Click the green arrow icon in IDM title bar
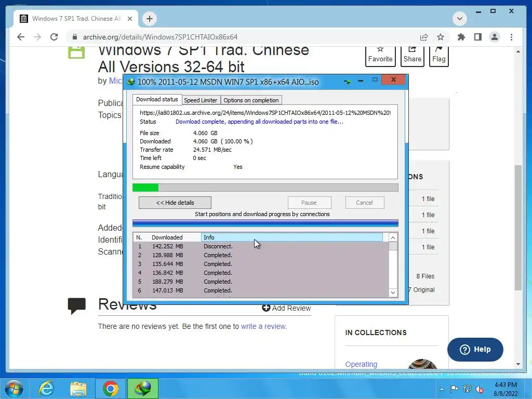 point(347,82)
